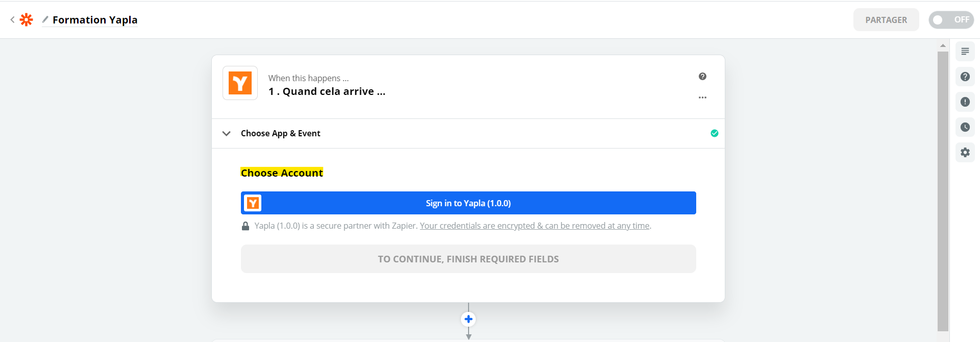Open the sidebar notes outline icon

965,52
